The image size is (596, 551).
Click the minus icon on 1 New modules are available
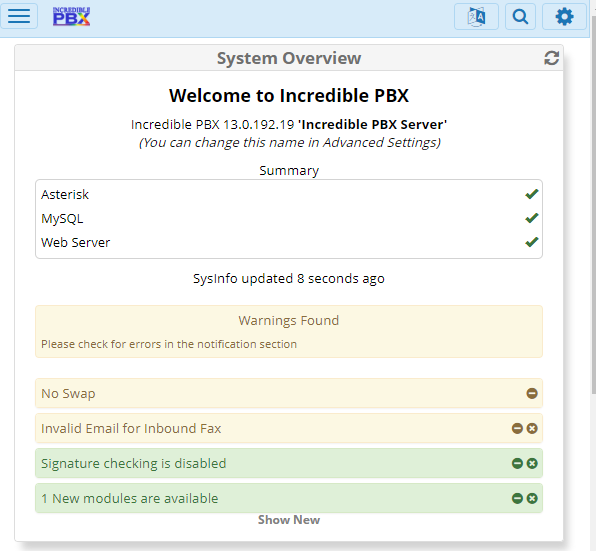coord(517,498)
